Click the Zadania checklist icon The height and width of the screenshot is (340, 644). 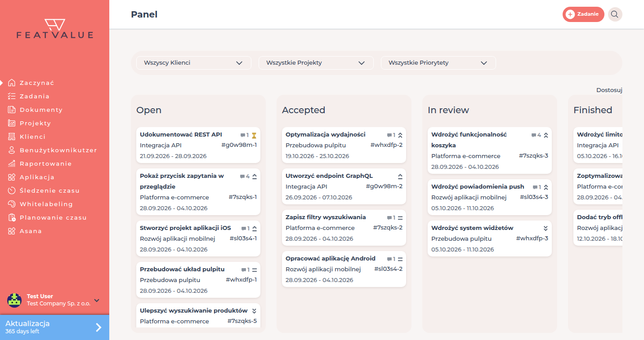pyautogui.click(x=12, y=96)
